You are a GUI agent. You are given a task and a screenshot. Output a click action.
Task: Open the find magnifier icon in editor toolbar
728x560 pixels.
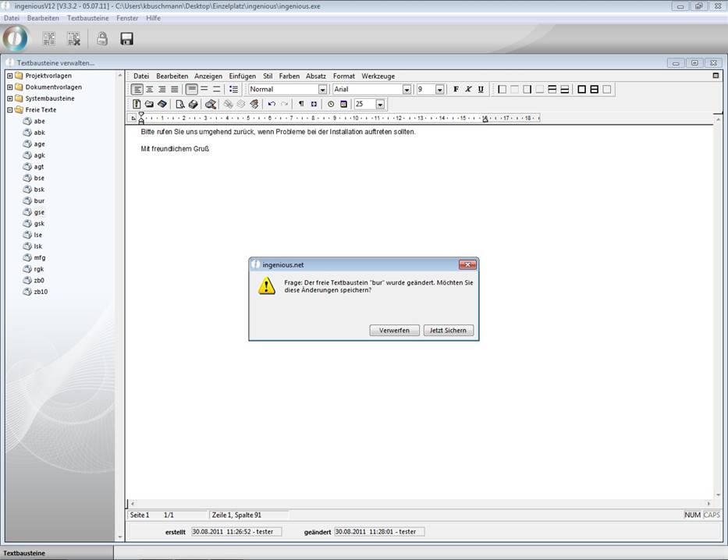[x=211, y=104]
